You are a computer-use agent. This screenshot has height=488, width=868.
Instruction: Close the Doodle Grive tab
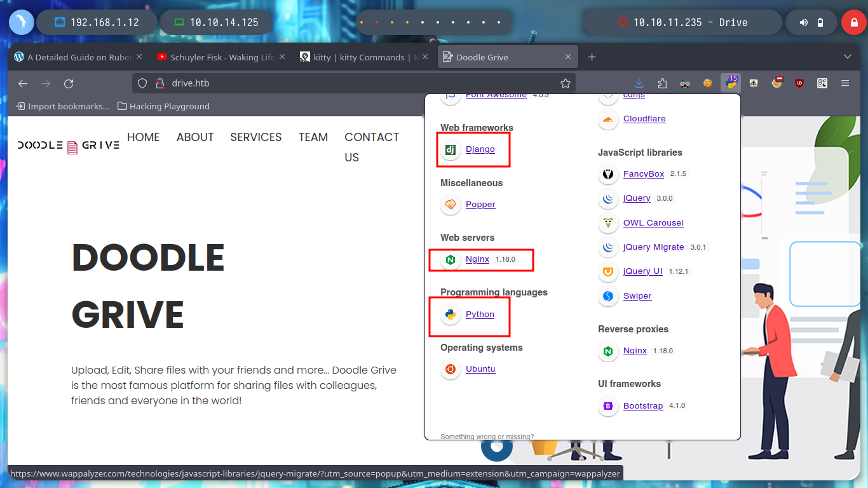pyautogui.click(x=569, y=57)
